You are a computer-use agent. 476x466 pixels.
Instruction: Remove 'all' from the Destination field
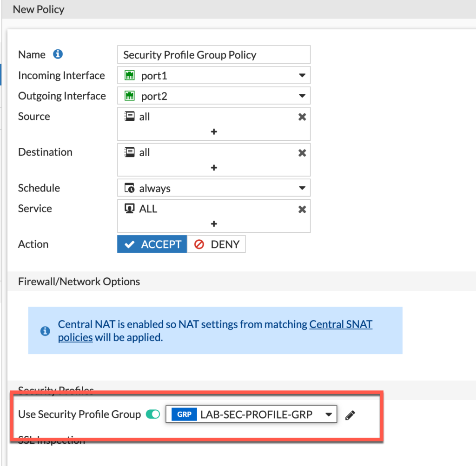click(302, 152)
